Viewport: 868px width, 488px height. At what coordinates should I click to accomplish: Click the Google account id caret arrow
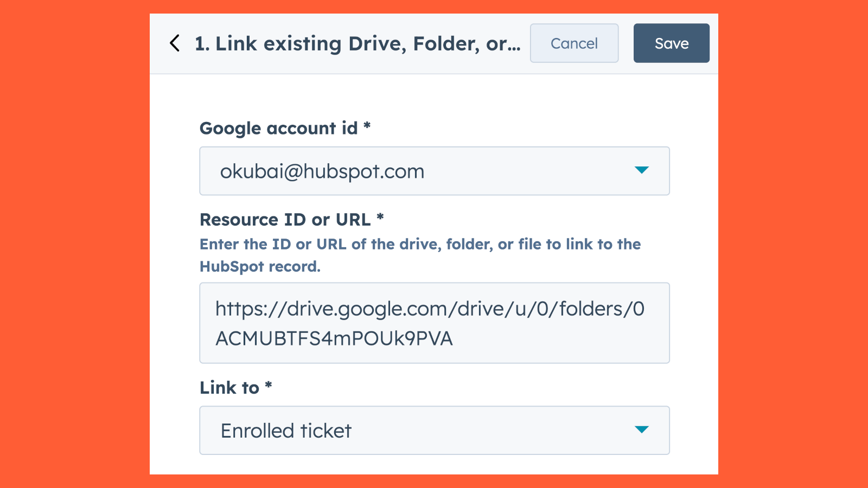[x=641, y=170]
